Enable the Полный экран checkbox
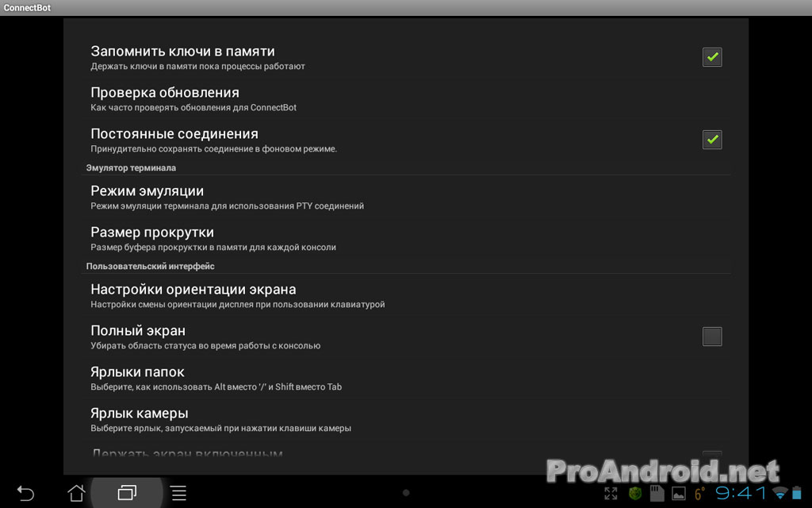Viewport: 812px width, 508px height. coord(712,337)
